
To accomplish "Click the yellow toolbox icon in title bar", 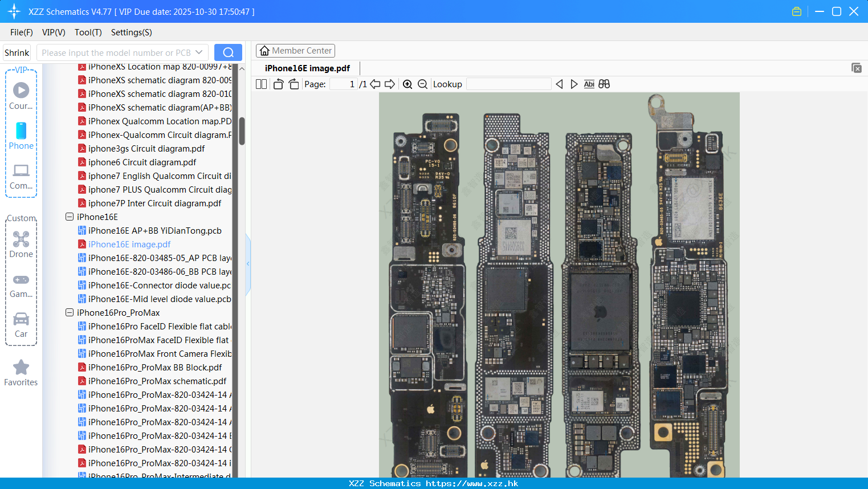I will (797, 11).
